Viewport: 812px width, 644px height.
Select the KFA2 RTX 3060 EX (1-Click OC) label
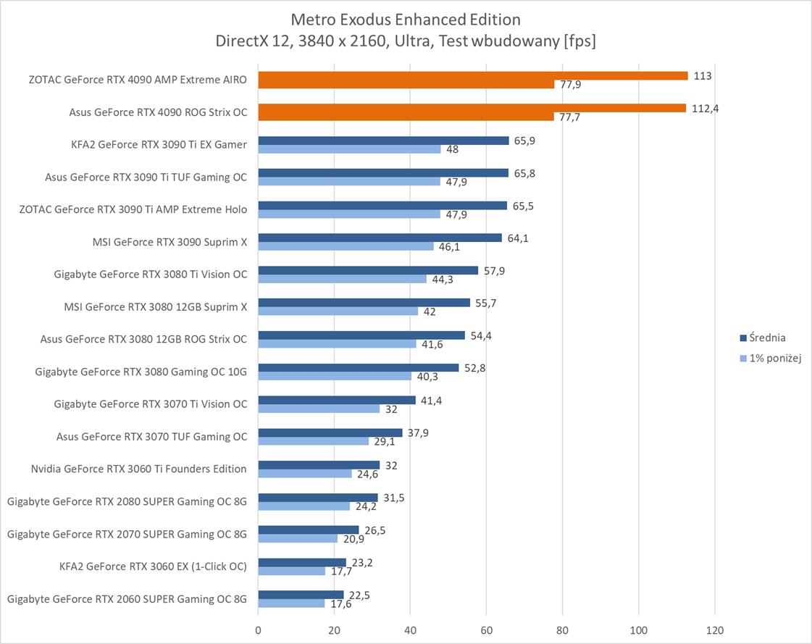click(153, 566)
